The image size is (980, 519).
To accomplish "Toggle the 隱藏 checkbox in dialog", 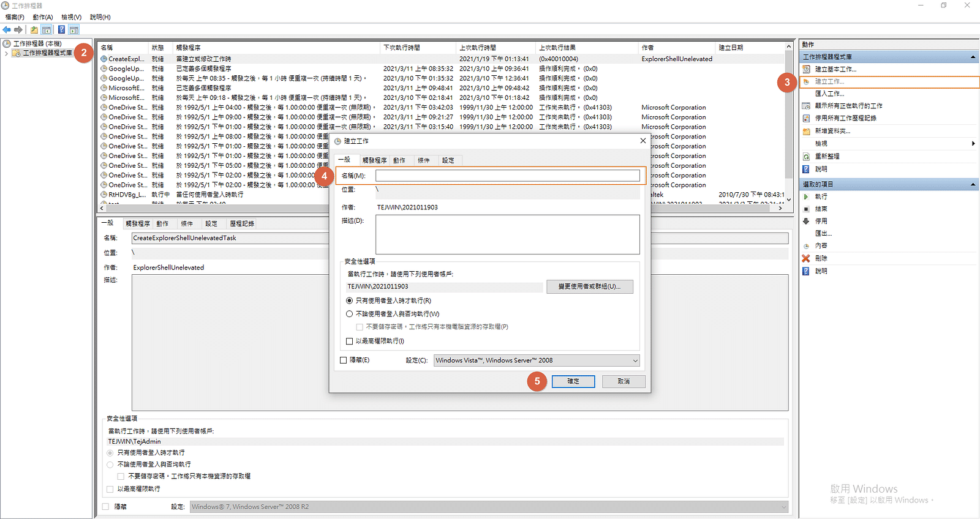I will [x=344, y=360].
